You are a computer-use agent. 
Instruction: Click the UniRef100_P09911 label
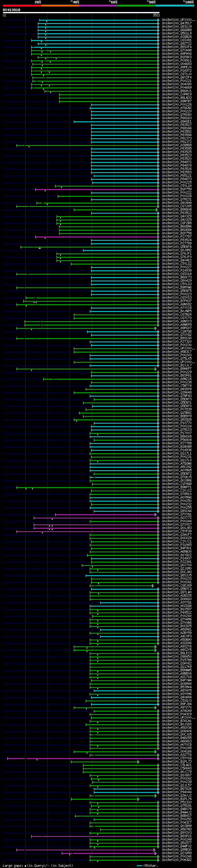tap(176, 61)
